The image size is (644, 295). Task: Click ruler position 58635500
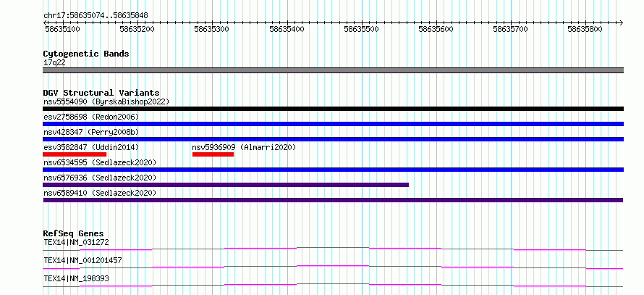coord(361,29)
